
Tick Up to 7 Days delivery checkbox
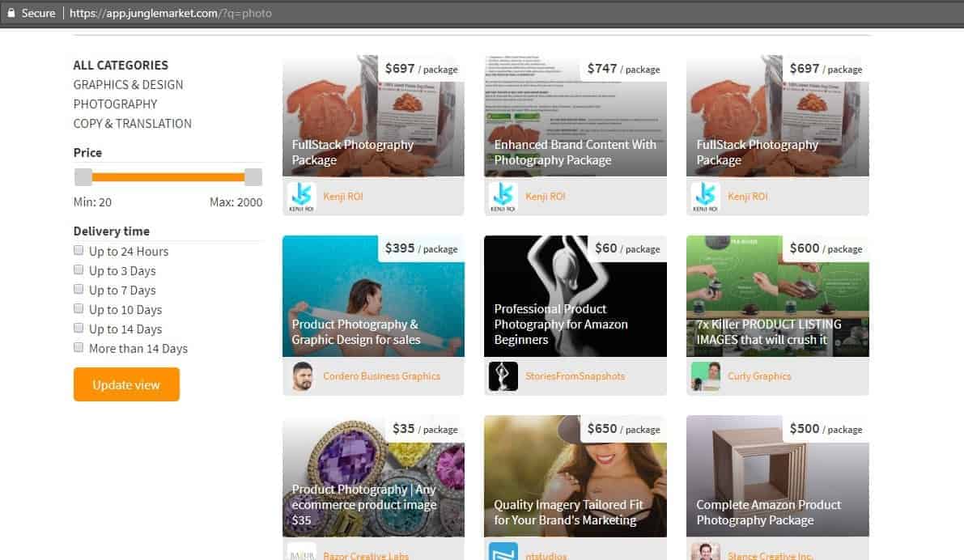click(x=79, y=289)
